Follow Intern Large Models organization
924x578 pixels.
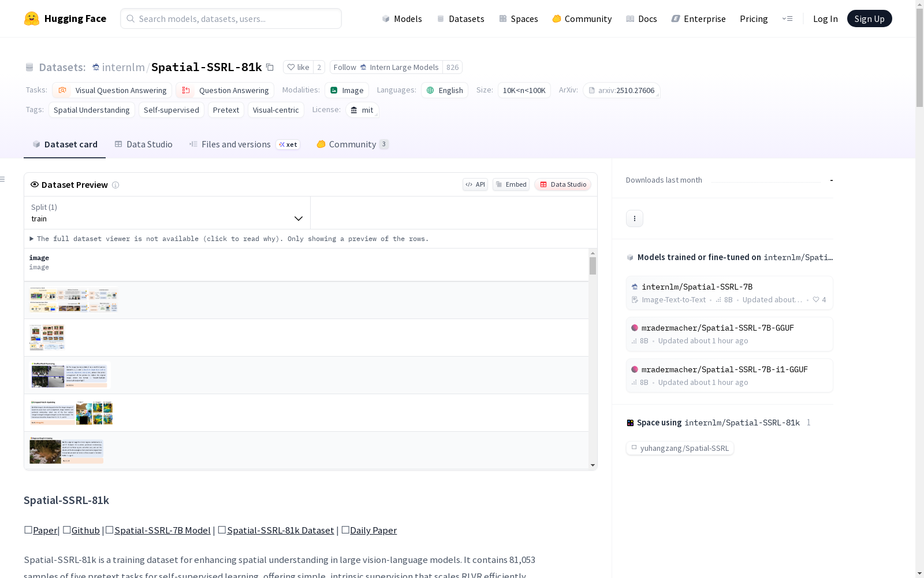coord(386,67)
